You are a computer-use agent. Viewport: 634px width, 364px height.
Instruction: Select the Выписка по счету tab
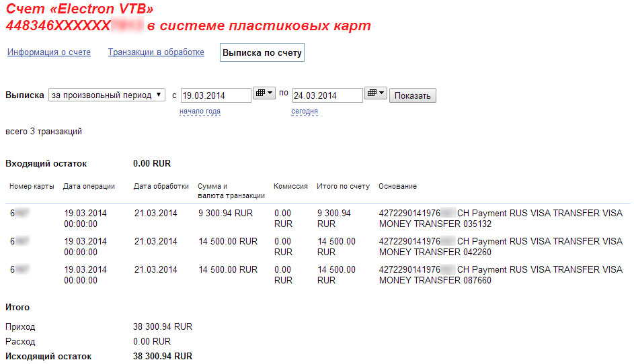(262, 52)
